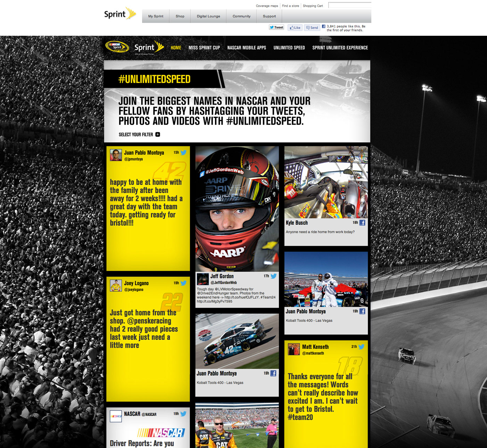
Task: Click Matt Kenseth's avatar picture
Action: click(x=294, y=349)
